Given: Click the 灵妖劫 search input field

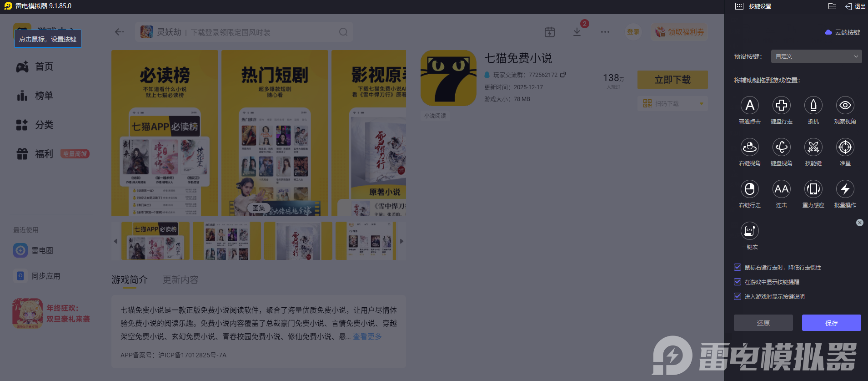Looking at the screenshot, I should coord(244,32).
